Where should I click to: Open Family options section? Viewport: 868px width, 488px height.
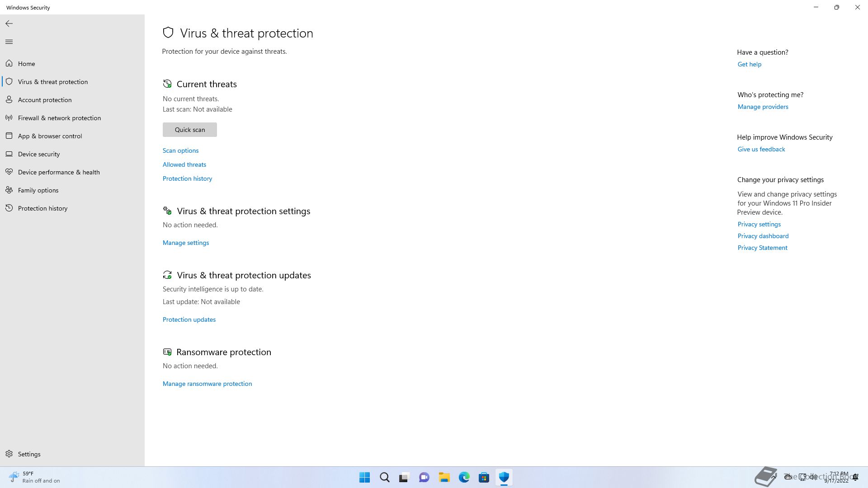coord(72,190)
